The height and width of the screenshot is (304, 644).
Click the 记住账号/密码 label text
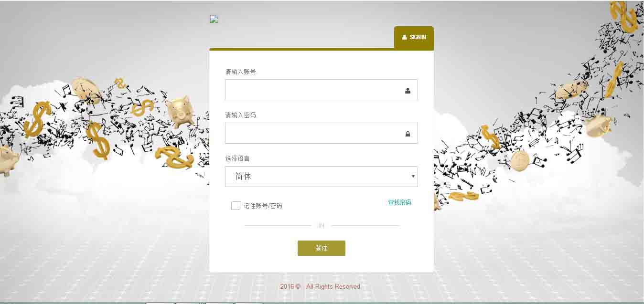(263, 206)
